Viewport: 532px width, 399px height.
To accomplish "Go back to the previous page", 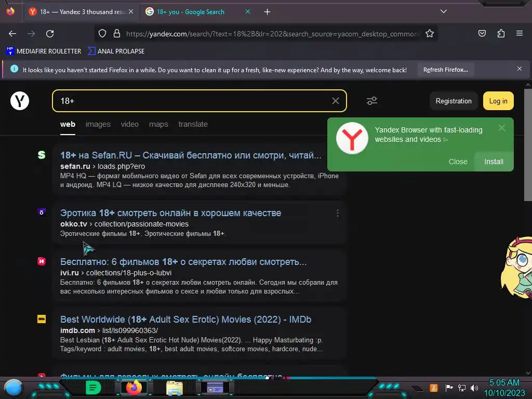I will [12, 34].
